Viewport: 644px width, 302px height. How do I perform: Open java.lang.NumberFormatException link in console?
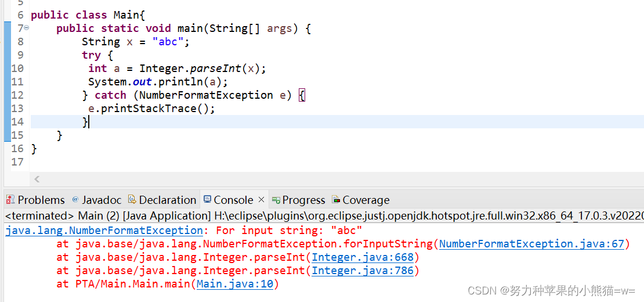pyautogui.click(x=104, y=231)
